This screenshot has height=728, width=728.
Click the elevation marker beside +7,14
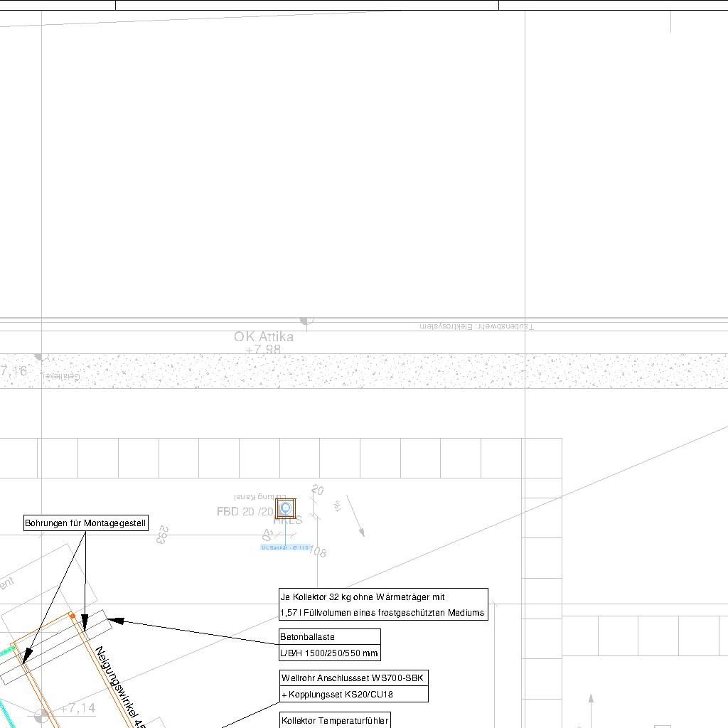[x=42, y=714]
